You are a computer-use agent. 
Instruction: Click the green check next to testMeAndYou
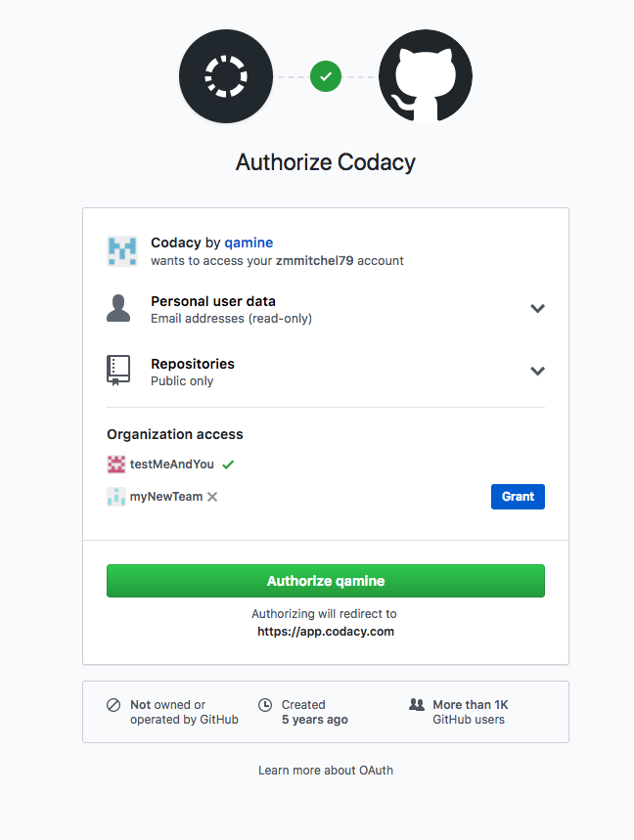228,464
